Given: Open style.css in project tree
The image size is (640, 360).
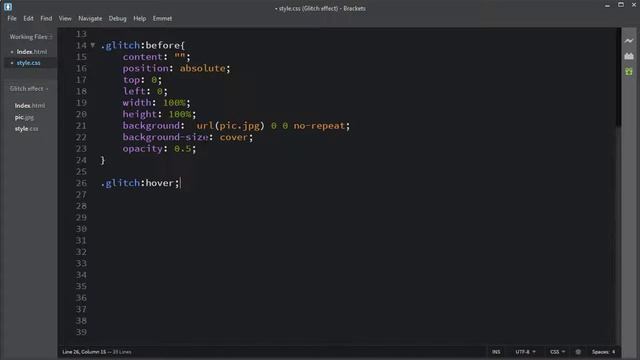Looking at the screenshot, I should (x=27, y=129).
